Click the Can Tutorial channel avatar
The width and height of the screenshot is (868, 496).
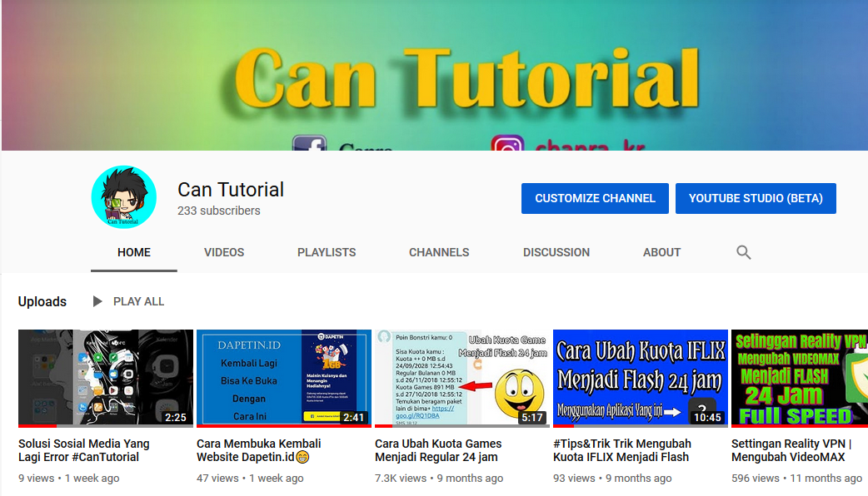(123, 196)
